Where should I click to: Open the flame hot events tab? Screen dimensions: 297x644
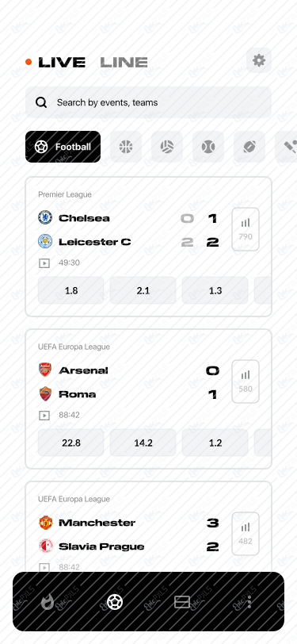pos(48,603)
